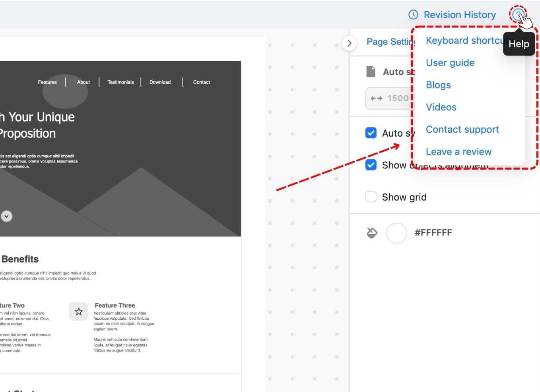Click the paint bucket fill icon
The width and height of the screenshot is (540, 392).
click(372, 233)
